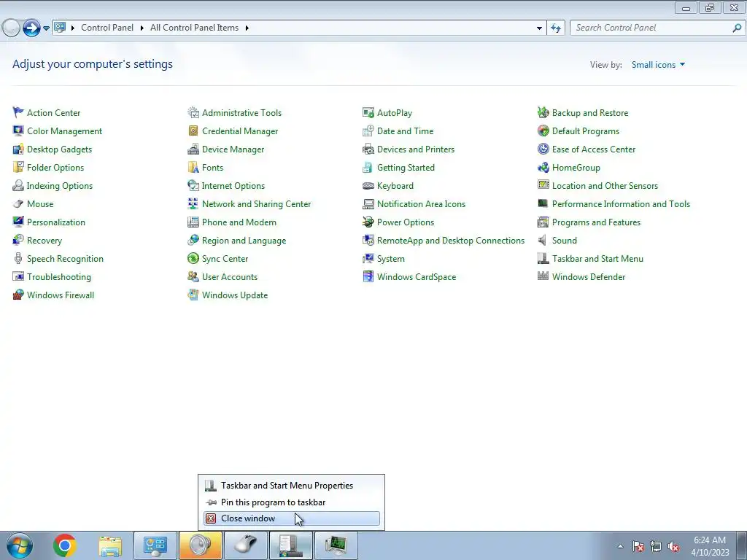
Task: Open Speech Recognition link
Action: tap(65, 259)
